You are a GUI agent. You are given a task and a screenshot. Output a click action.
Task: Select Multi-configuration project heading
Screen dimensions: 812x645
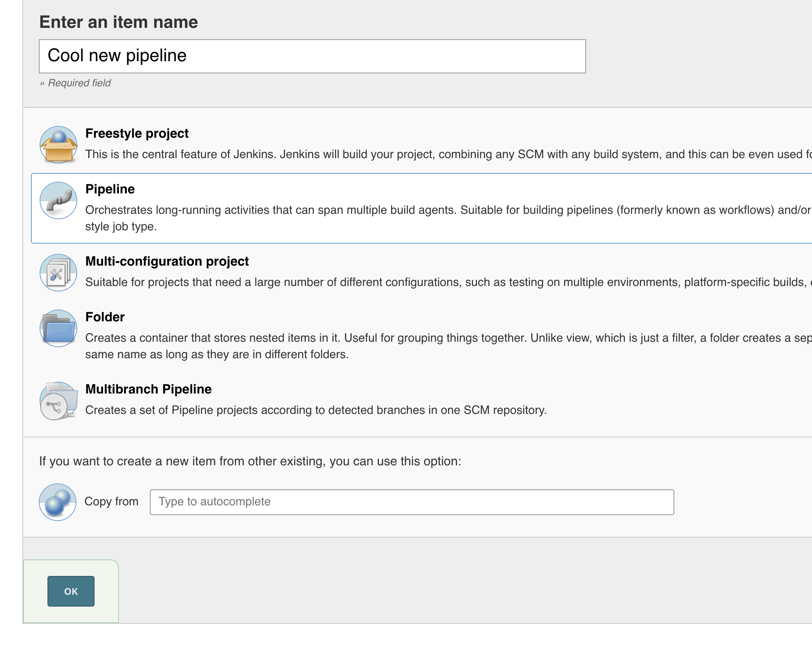167,261
